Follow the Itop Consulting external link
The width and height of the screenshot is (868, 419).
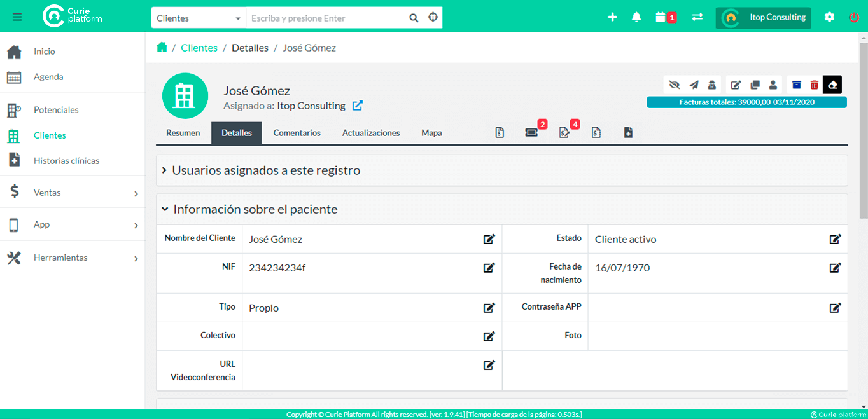(x=358, y=106)
